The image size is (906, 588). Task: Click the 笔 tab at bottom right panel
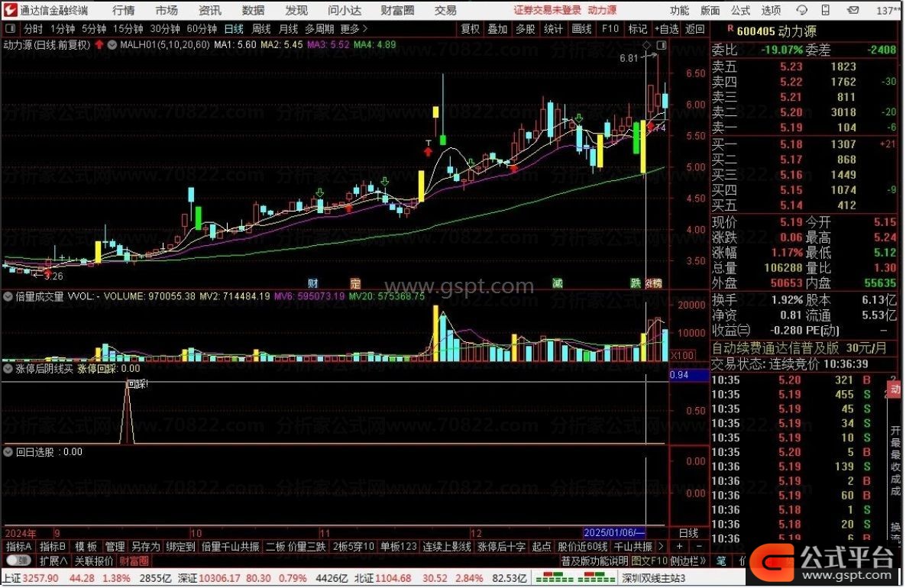(x=721, y=561)
